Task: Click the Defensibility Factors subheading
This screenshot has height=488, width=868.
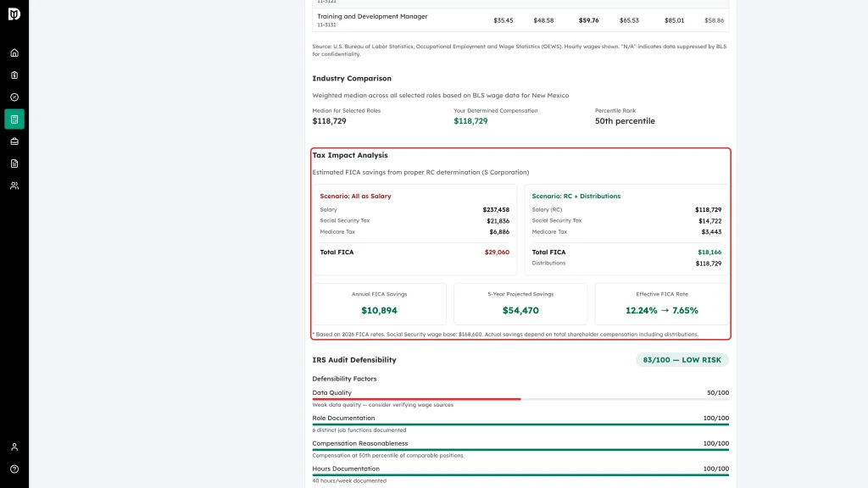Action: coord(344,379)
